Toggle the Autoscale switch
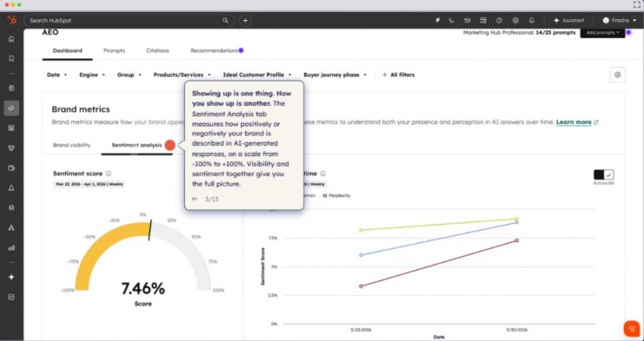Screen dimensions: 644x341 (x=603, y=175)
